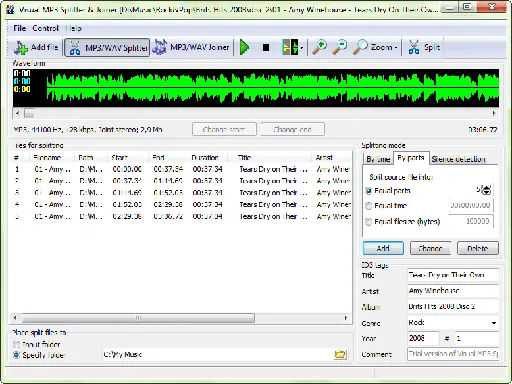The width and height of the screenshot is (512, 384).
Task: Click the Change button in Splitting mode
Action: pyautogui.click(x=430, y=248)
